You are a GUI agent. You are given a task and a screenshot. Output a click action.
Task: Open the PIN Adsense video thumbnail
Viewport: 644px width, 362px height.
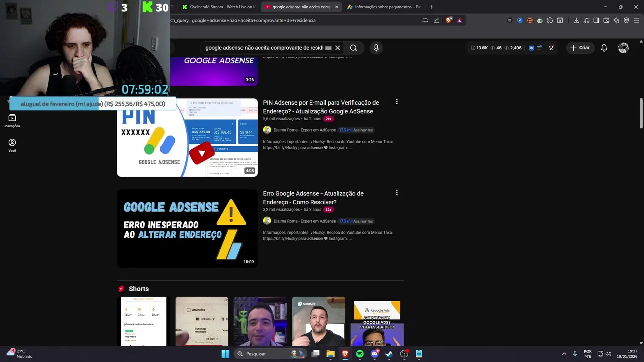(x=187, y=137)
